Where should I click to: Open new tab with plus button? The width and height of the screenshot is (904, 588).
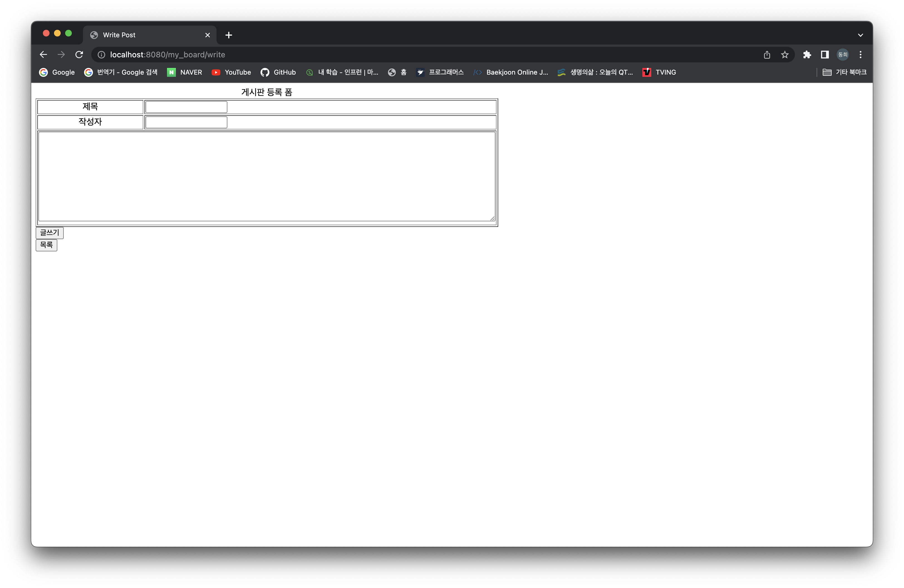pos(230,35)
